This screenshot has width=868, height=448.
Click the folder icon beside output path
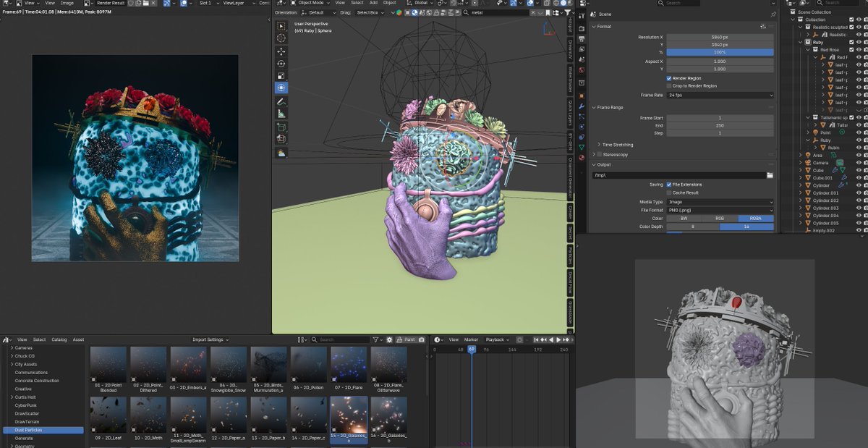[x=770, y=175]
